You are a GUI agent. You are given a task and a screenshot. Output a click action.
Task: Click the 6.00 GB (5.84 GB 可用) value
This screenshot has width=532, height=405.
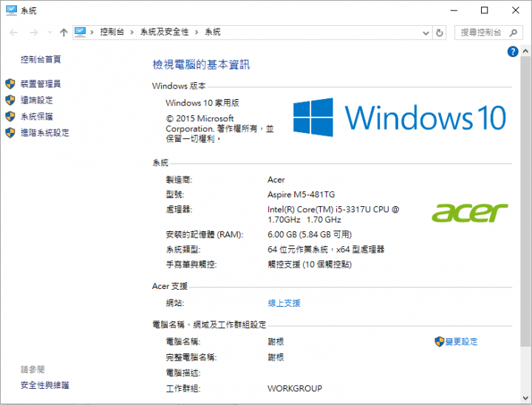click(x=310, y=234)
